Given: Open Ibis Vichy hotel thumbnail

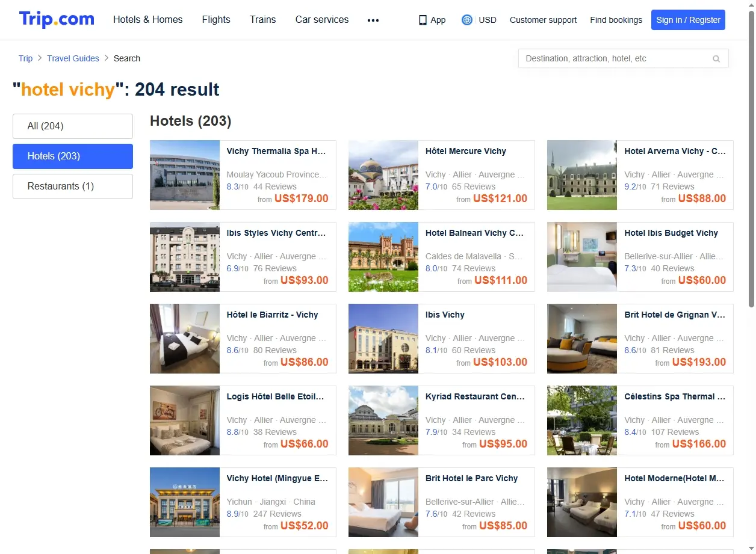Looking at the screenshot, I should coord(383,339).
